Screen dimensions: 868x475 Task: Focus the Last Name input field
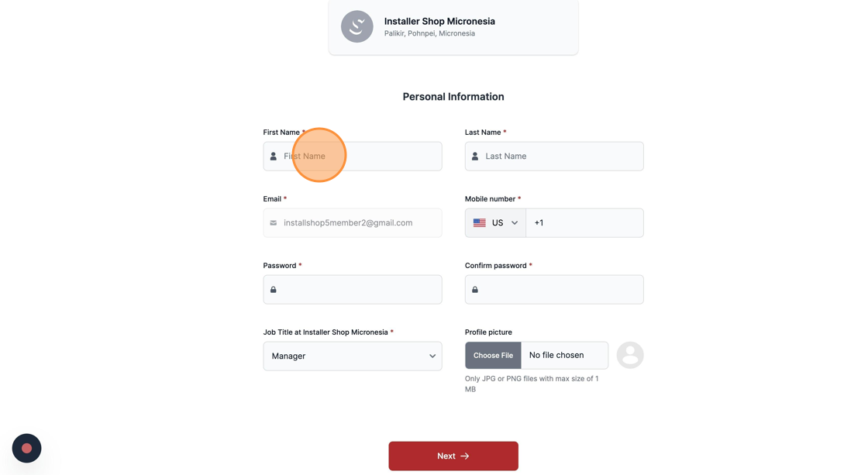click(x=562, y=157)
